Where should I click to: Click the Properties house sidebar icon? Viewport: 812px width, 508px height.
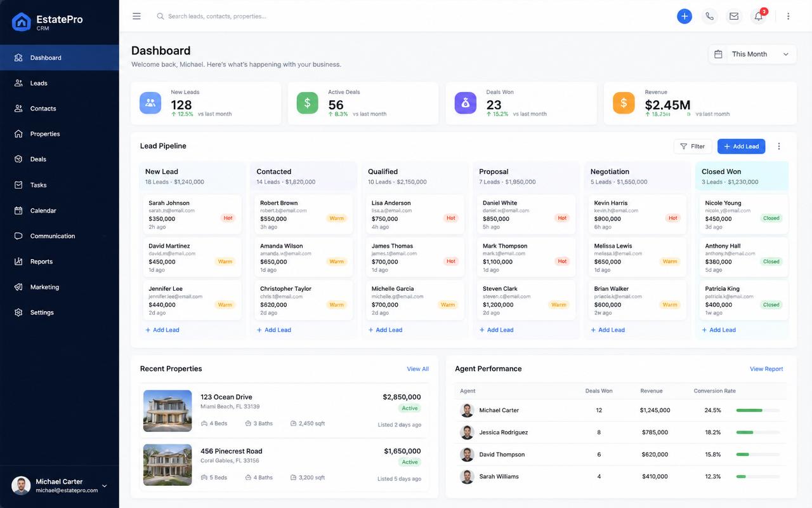coord(18,134)
